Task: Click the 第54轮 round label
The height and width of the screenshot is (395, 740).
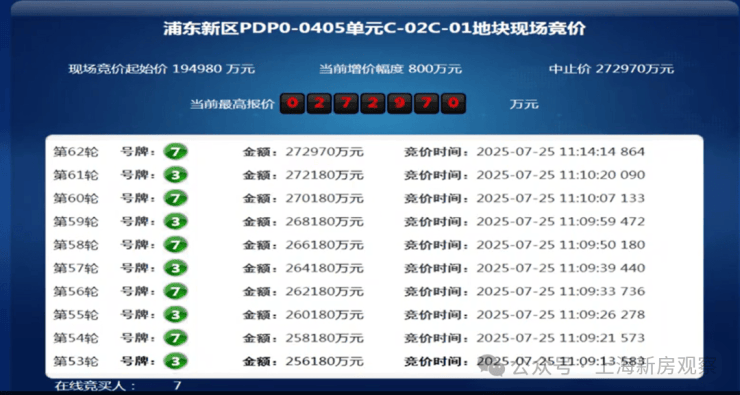Action: (x=76, y=338)
